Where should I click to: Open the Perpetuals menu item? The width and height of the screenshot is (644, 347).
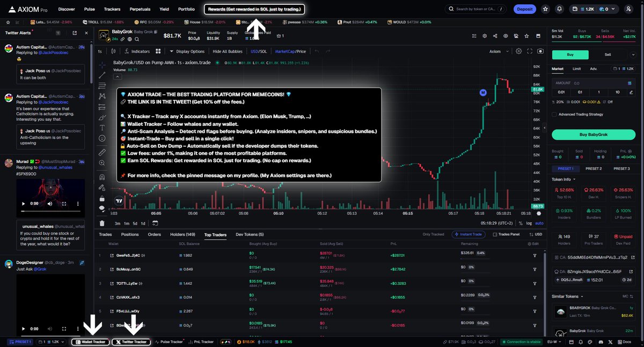click(x=140, y=9)
